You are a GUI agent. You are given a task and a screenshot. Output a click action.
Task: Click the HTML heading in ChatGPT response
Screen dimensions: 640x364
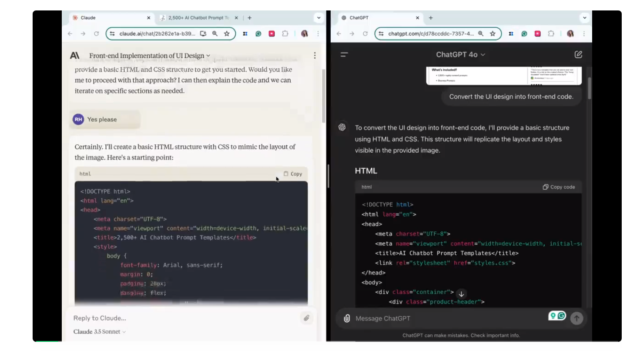pyautogui.click(x=366, y=171)
